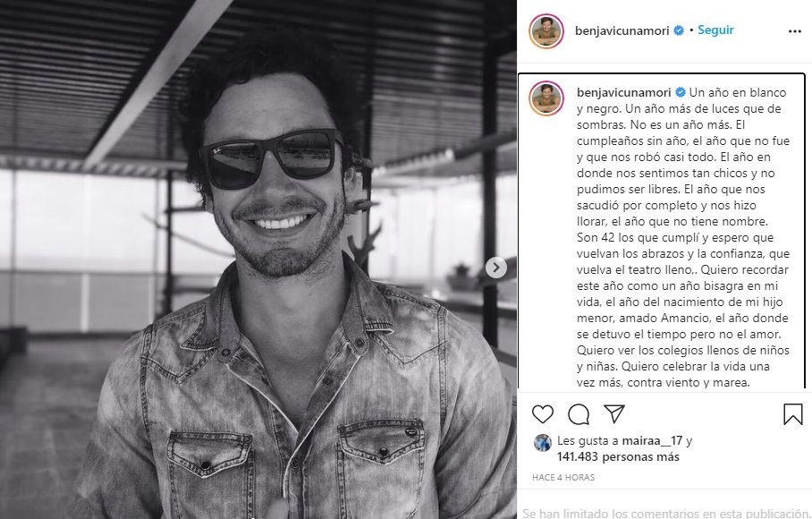812x519 pixels.
Task: Like the post with heart icon
Action: tap(543, 413)
